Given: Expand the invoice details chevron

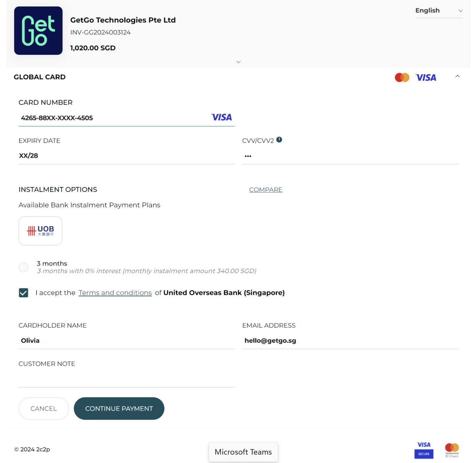Looking at the screenshot, I should [x=238, y=62].
